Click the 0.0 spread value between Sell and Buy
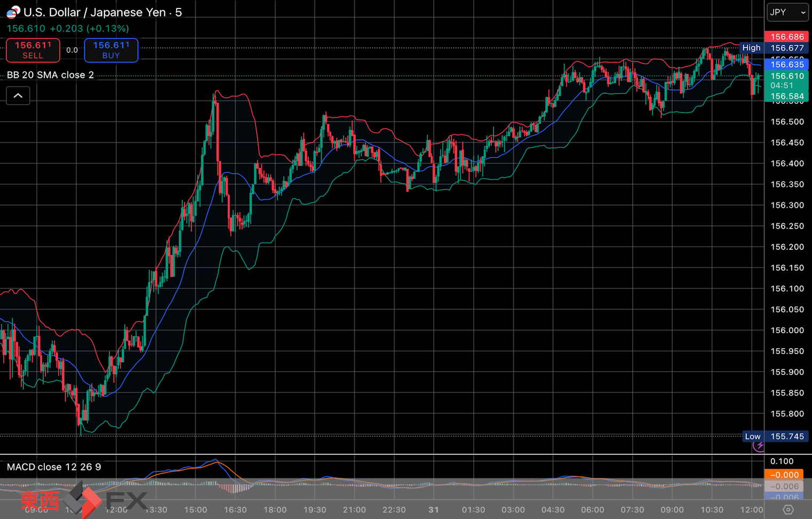This screenshot has height=519, width=812. click(72, 50)
